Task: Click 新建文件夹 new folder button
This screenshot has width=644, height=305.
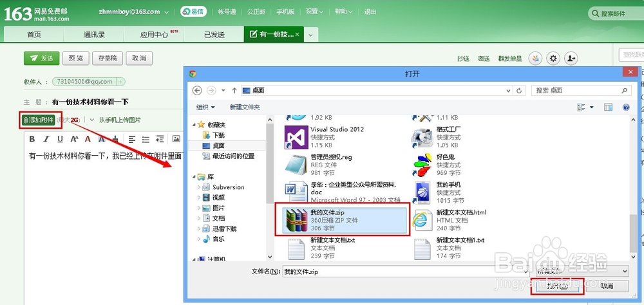Action: point(245,107)
